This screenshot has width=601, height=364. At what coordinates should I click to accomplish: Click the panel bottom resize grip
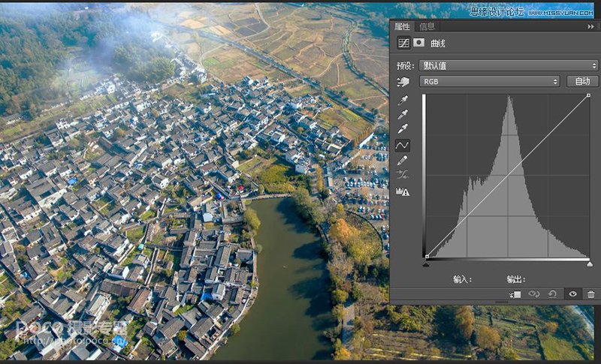(501, 302)
